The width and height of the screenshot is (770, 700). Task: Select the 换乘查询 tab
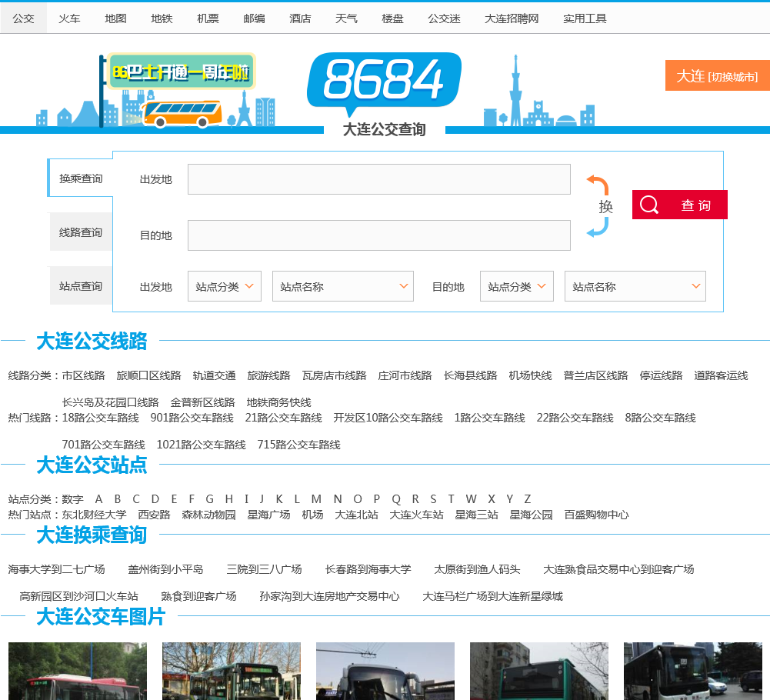(x=81, y=178)
